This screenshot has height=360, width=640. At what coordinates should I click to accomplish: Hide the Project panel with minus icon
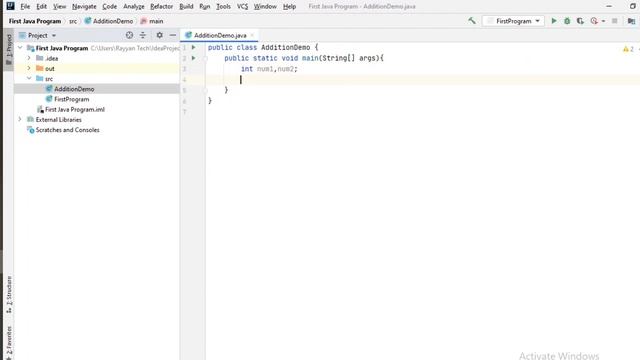point(173,36)
